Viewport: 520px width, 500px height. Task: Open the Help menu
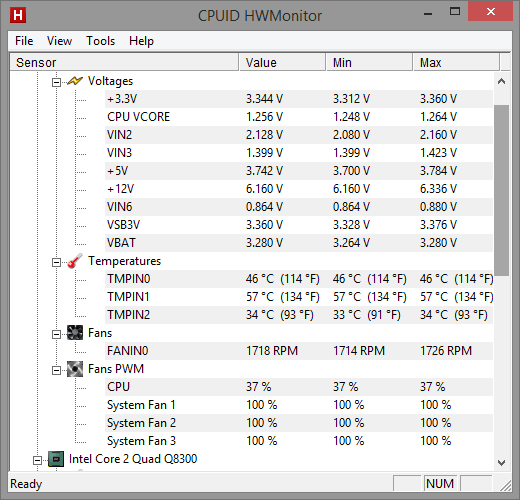[141, 41]
